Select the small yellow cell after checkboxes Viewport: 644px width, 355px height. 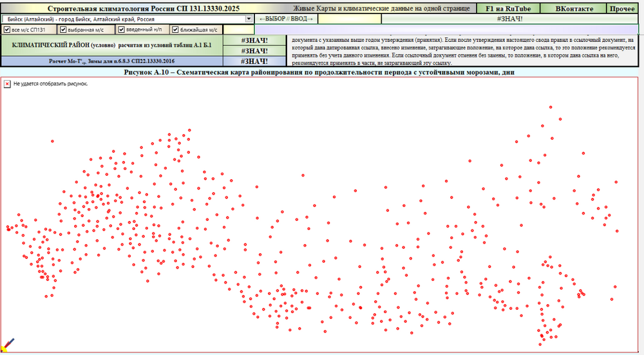[239, 30]
